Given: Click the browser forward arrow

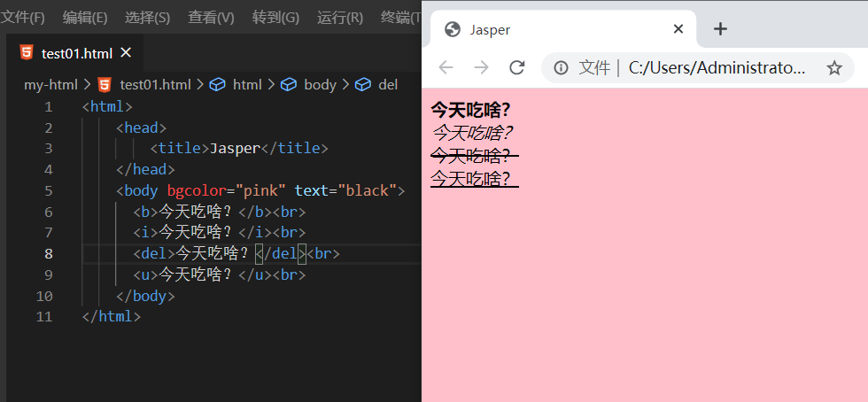Looking at the screenshot, I should click(x=481, y=68).
